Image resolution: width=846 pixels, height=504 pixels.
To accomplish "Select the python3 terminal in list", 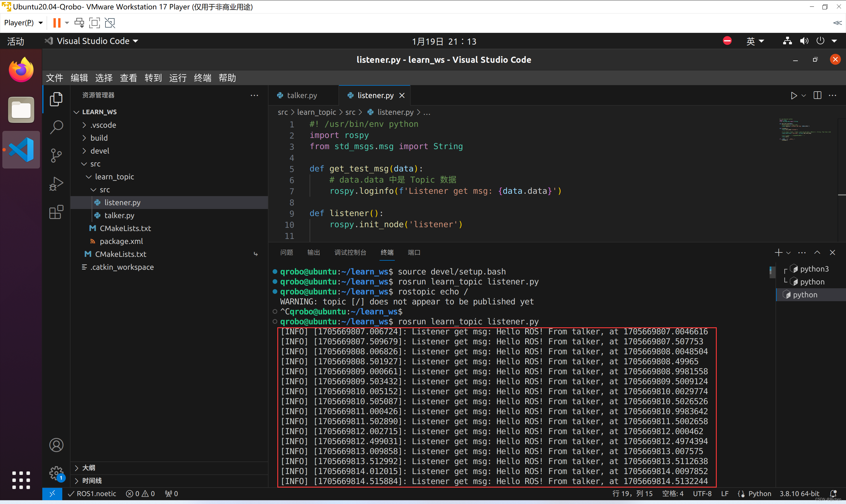I will (x=814, y=269).
